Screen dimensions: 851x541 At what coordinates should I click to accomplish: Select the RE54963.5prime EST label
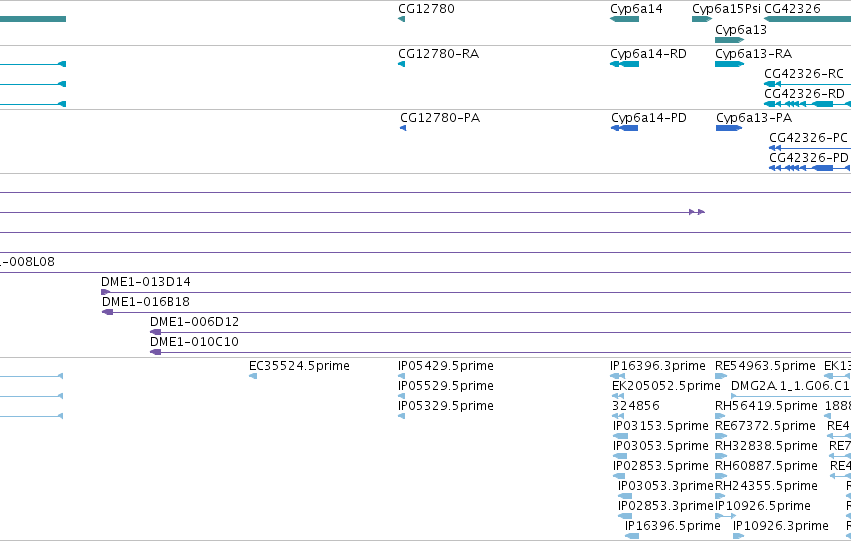coord(765,366)
